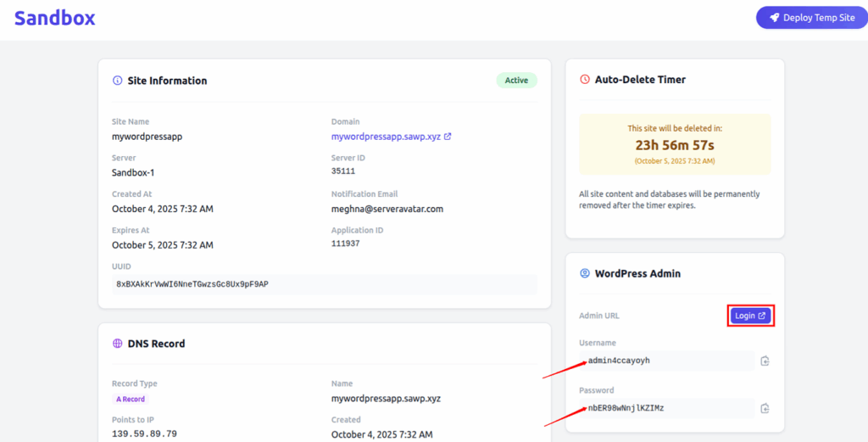Click the user icon beside WordPress Admin

[x=585, y=274]
